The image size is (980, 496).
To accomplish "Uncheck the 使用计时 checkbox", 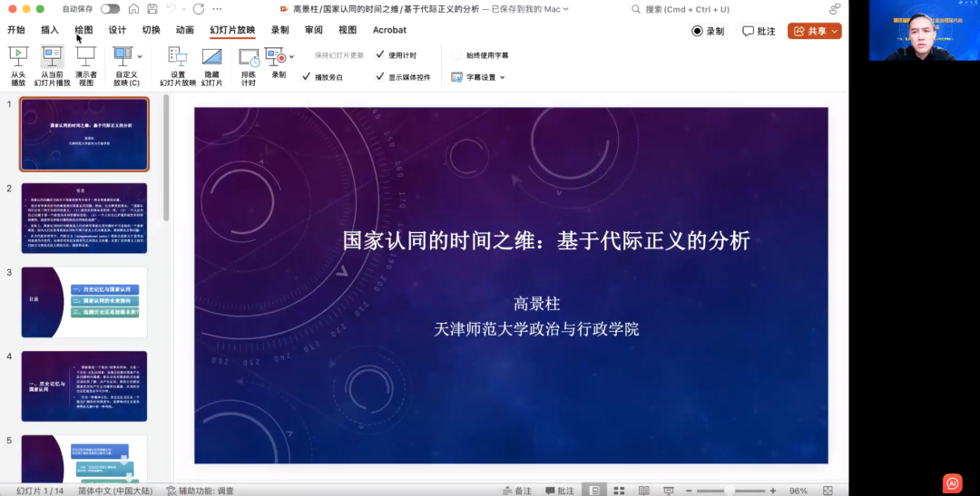I will (x=380, y=55).
